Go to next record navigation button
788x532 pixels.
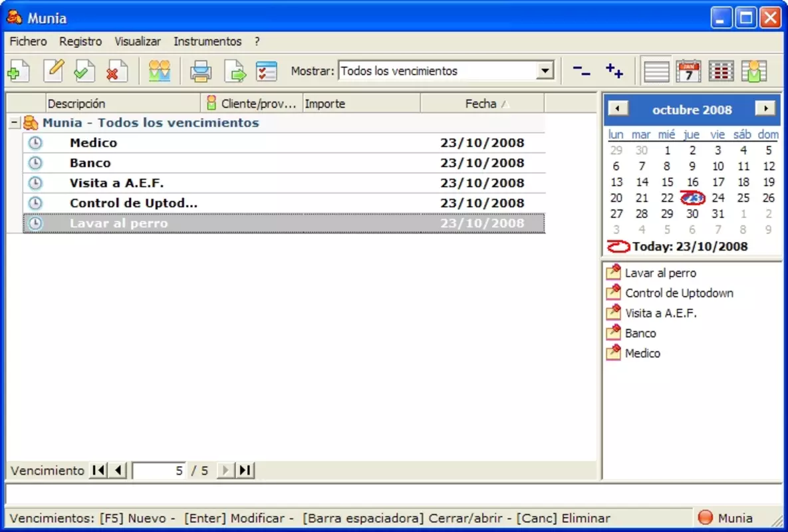[225, 470]
